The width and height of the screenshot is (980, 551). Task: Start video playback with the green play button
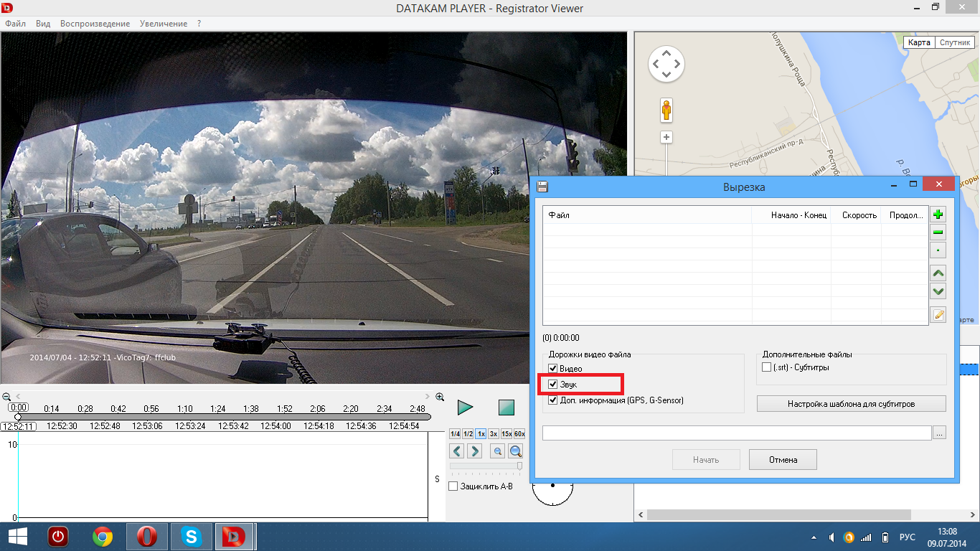coord(466,408)
